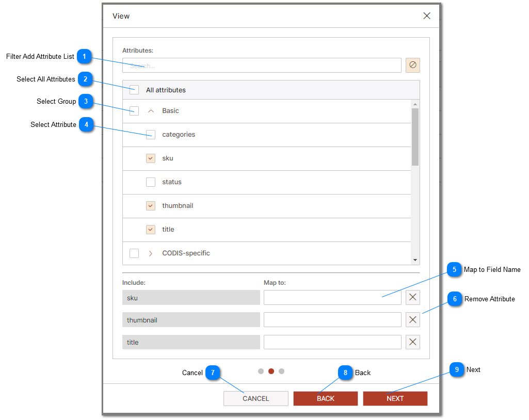Image resolution: width=529 pixels, height=420 pixels.
Task: Click the attribute list scrollbar
Action: tap(414, 137)
